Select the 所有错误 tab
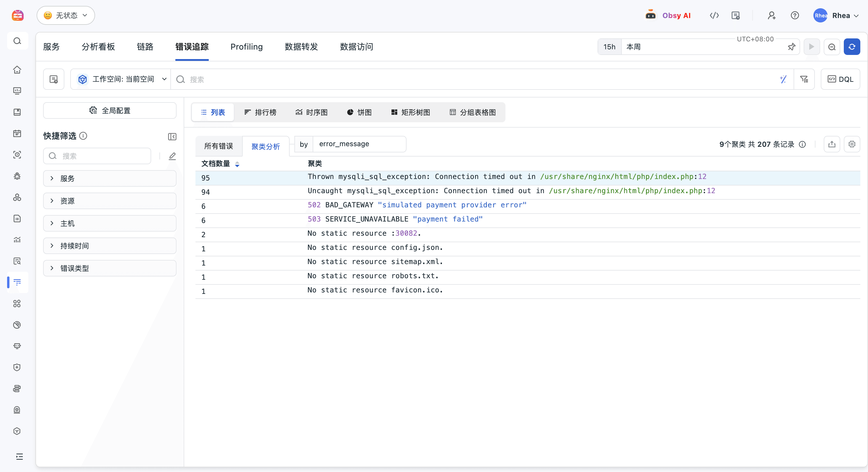The height and width of the screenshot is (472, 868). pos(219,146)
